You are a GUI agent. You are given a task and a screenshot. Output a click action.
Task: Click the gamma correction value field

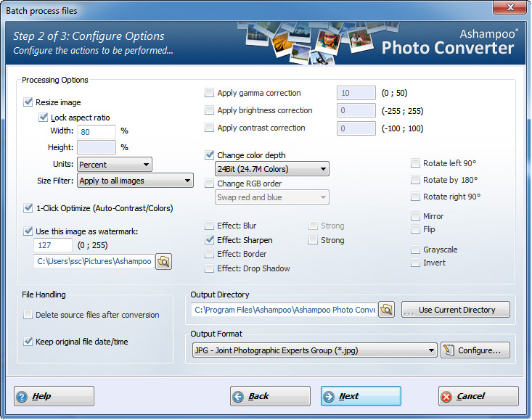pos(356,93)
